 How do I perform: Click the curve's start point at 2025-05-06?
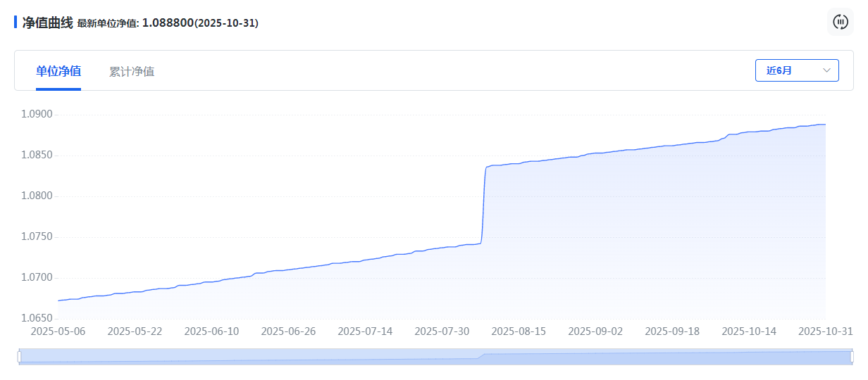58,300
